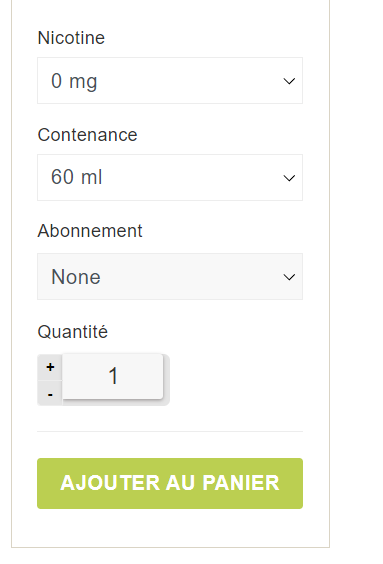Click the Quantité field label
The height and width of the screenshot is (564, 383).
pos(73,332)
